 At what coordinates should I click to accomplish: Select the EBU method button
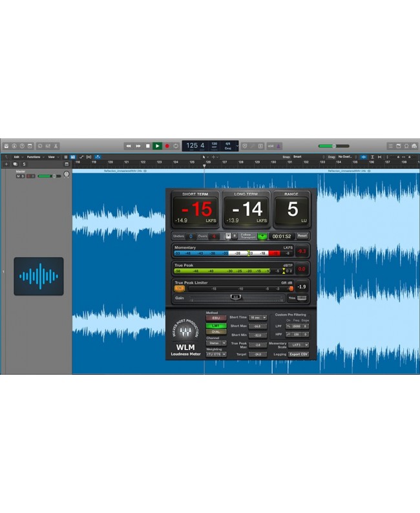[x=216, y=318]
